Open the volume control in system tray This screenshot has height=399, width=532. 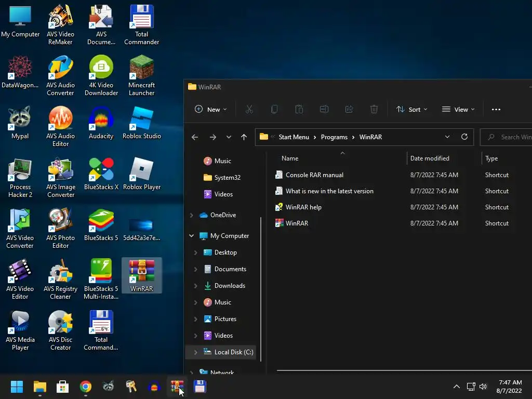click(x=483, y=387)
